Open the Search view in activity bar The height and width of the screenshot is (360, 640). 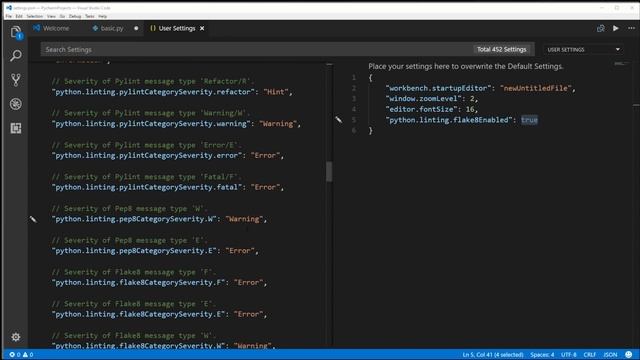tap(16, 56)
